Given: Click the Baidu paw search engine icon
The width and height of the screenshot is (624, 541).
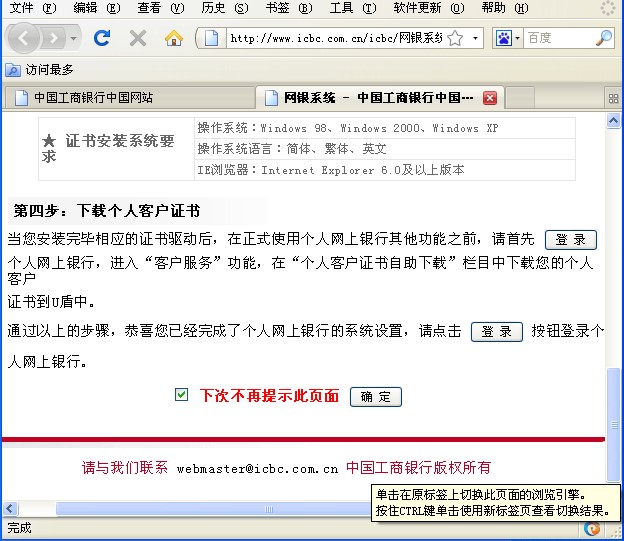Looking at the screenshot, I should (503, 38).
